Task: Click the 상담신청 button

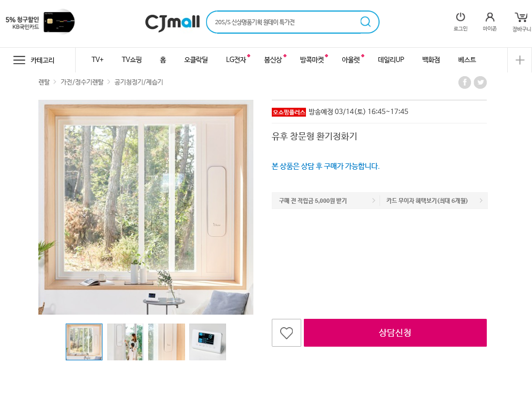Action: pyautogui.click(x=395, y=332)
